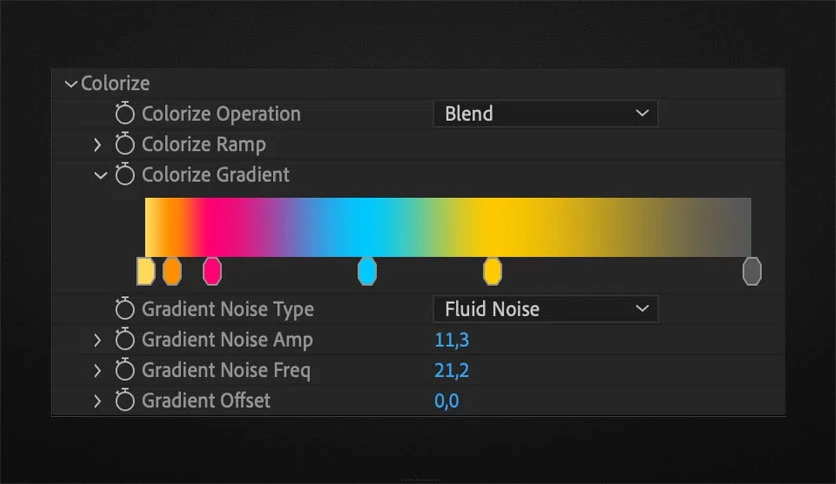The height and width of the screenshot is (484, 836).
Task: Select the Gradient Noise Type label
Action: [228, 309]
